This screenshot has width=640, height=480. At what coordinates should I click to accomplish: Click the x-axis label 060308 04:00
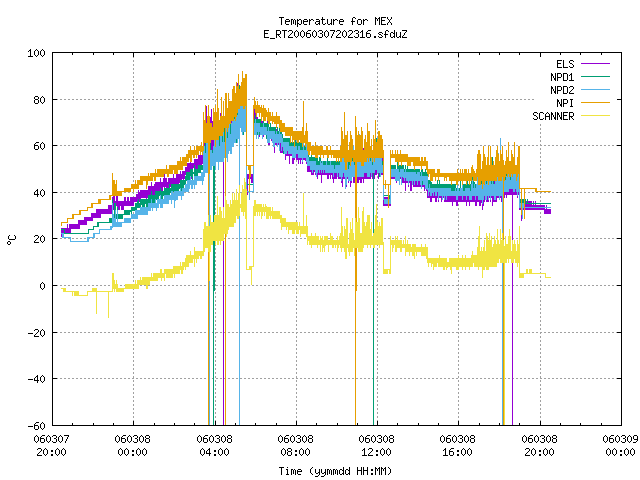pos(214,446)
